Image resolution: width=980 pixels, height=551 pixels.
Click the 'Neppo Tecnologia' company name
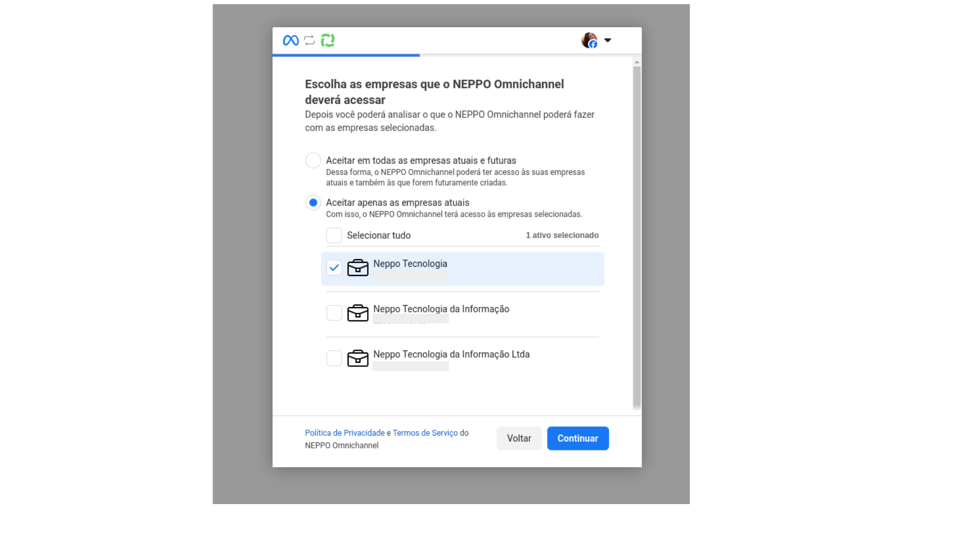410,264
